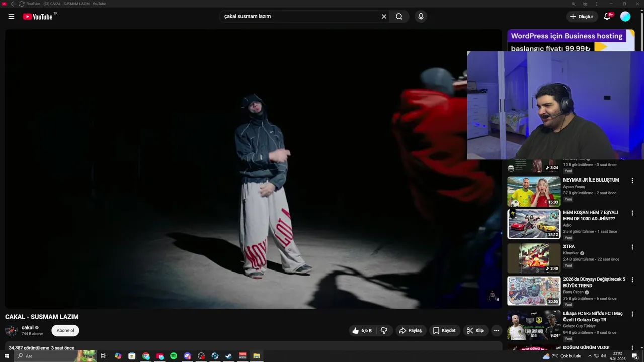Open Spotify from the taskbar
This screenshot has width=644, height=362.
pos(174,356)
